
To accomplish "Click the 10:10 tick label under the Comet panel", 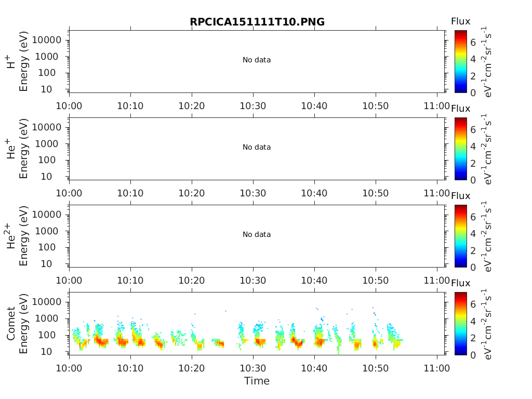I will click(130, 368).
